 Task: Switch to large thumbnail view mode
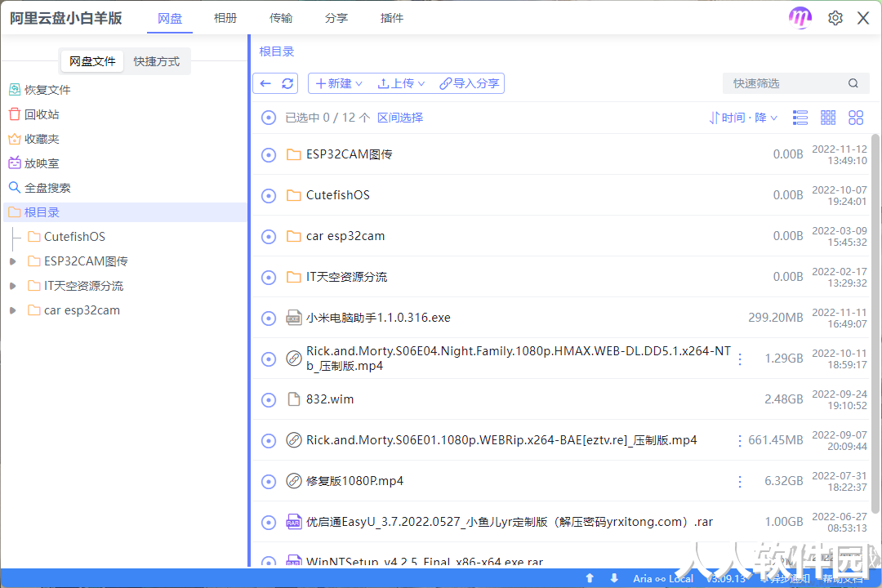tap(856, 118)
